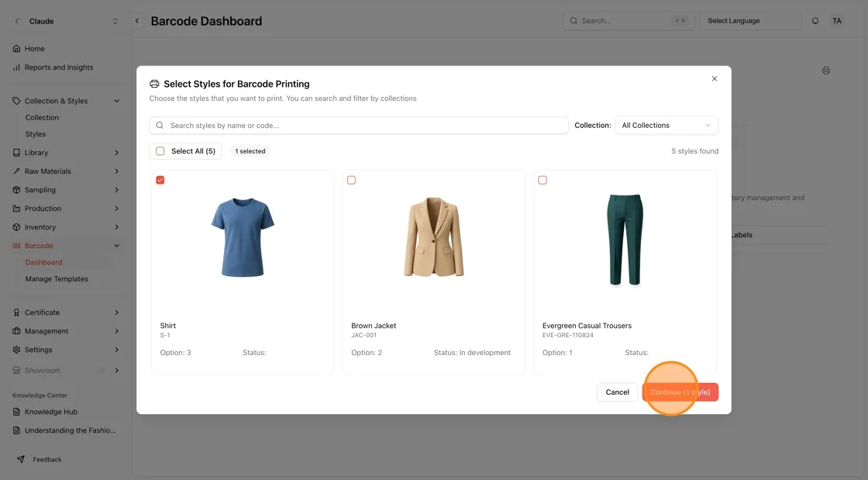868x480 pixels.
Task: Click the Sampling cube icon
Action: [16, 190]
